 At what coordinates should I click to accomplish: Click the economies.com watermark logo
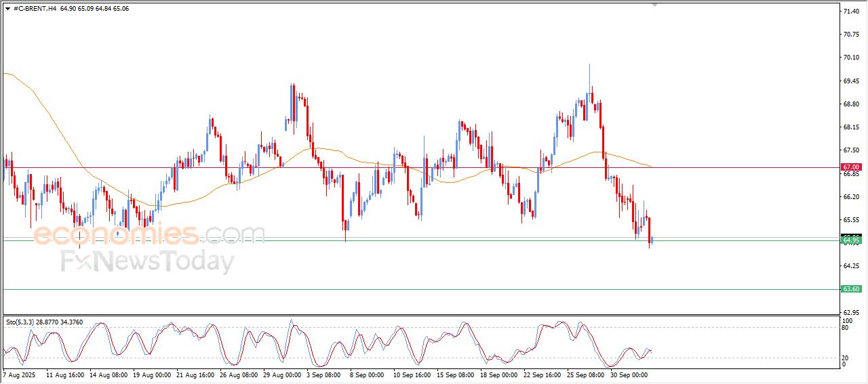coord(149,234)
